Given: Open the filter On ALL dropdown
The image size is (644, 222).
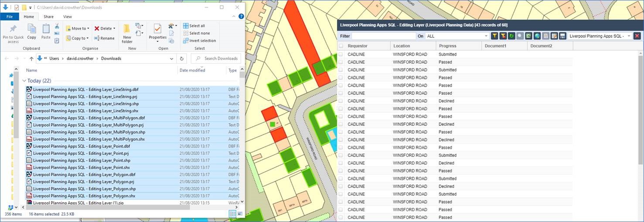Looking at the screenshot, I should coord(457,36).
